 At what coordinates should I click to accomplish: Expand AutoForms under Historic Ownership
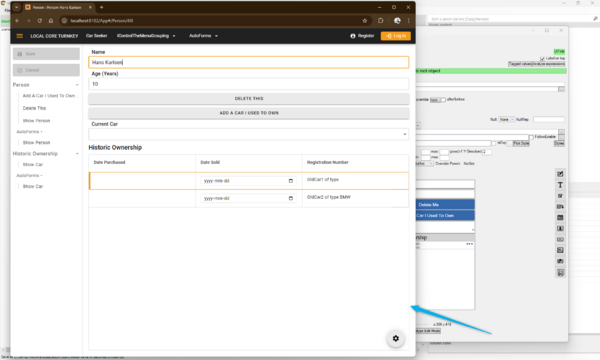click(x=29, y=176)
